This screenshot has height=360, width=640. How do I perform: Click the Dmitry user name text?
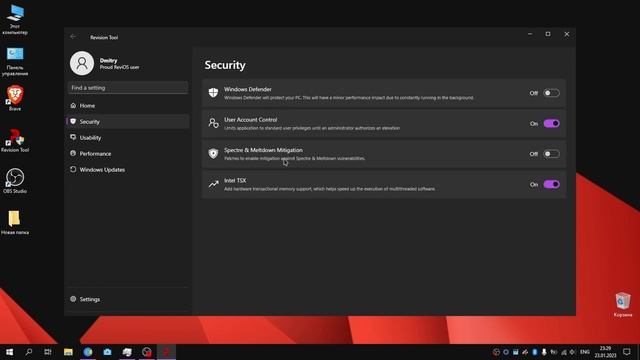point(109,60)
